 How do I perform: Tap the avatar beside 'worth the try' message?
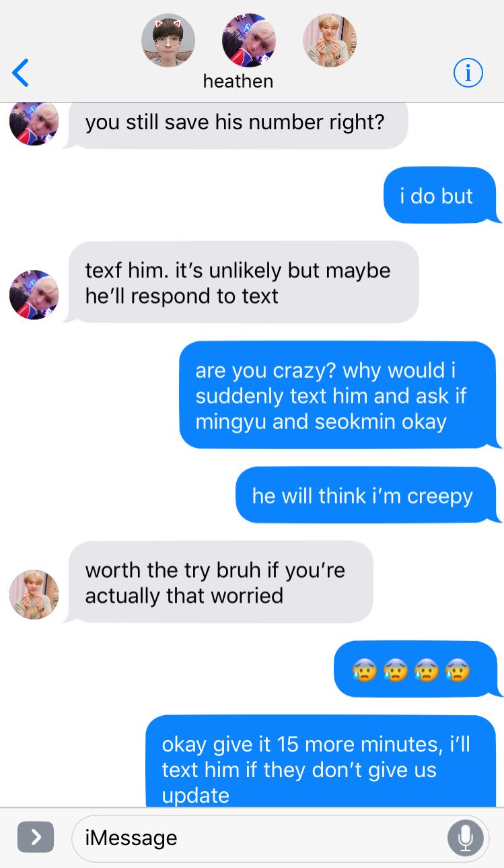(34, 595)
